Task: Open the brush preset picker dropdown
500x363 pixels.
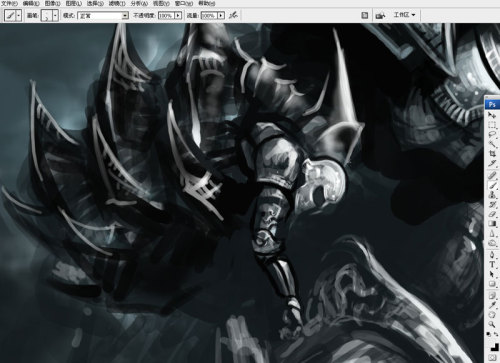Action: coord(55,15)
